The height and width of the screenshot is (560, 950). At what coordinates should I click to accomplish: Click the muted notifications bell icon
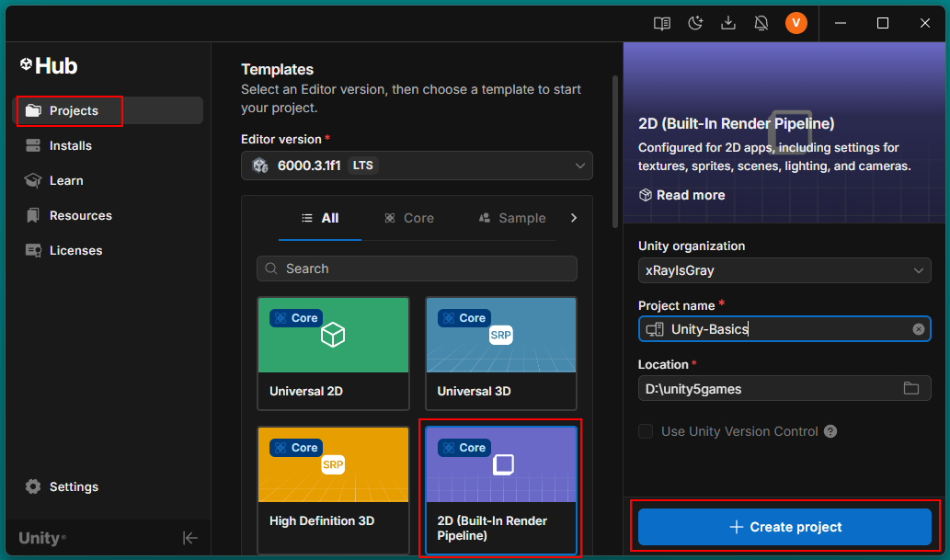[x=761, y=24]
